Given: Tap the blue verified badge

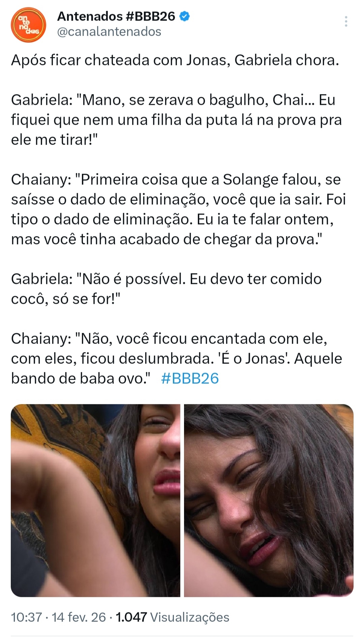Looking at the screenshot, I should [x=184, y=16].
